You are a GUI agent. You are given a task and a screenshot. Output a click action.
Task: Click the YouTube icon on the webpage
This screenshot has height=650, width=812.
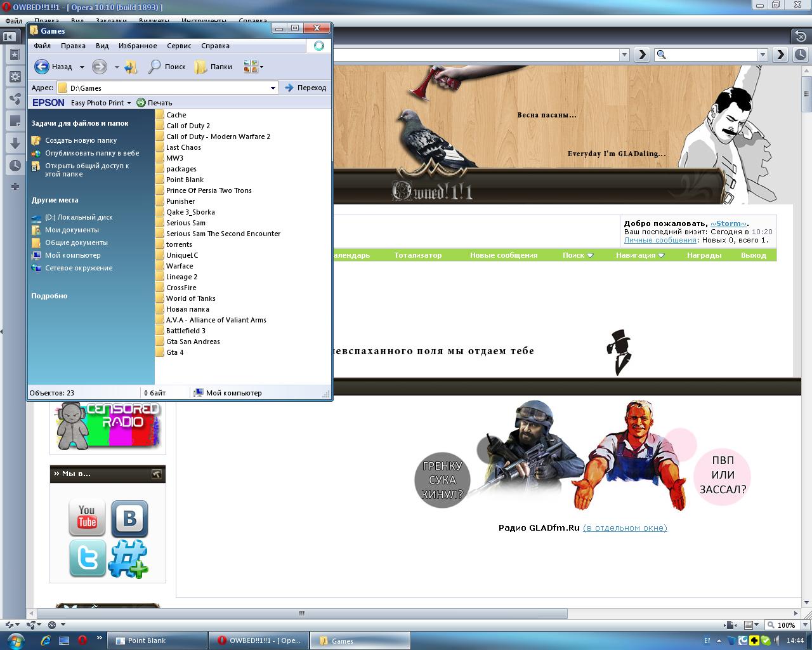click(x=87, y=519)
